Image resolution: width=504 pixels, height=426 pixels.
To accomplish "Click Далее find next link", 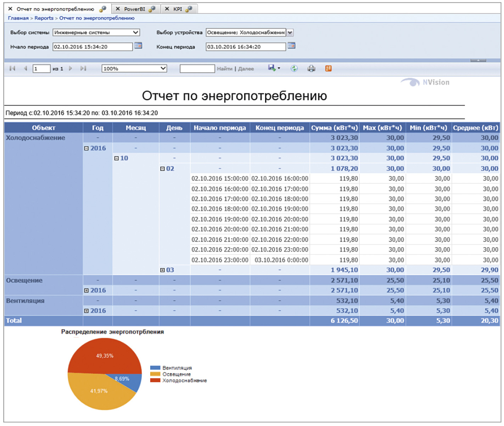I will coord(246,69).
